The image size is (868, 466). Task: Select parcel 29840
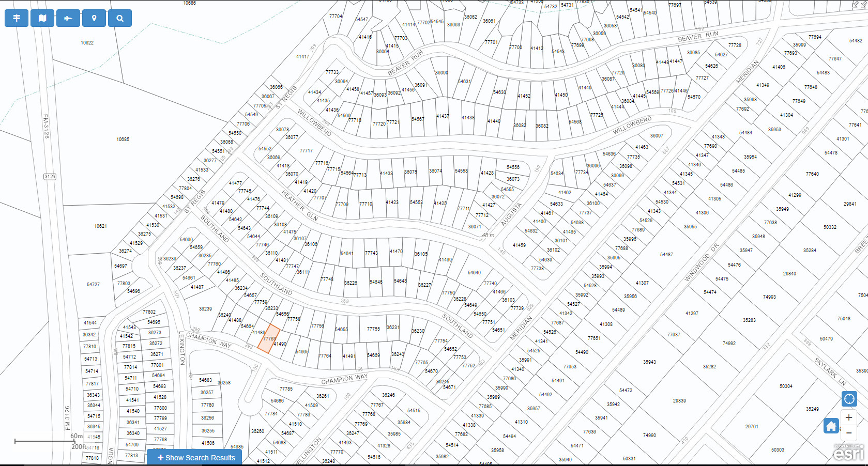point(789,274)
